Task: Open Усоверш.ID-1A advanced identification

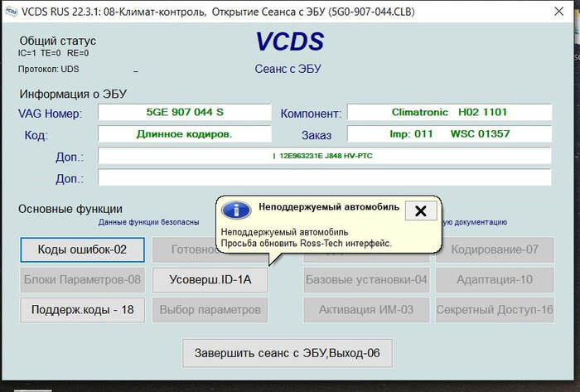Action: point(210,279)
